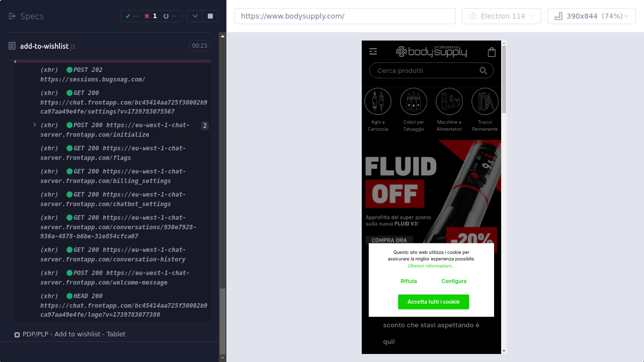Click the stop test run button
The height and width of the screenshot is (362, 644).
tap(210, 16)
